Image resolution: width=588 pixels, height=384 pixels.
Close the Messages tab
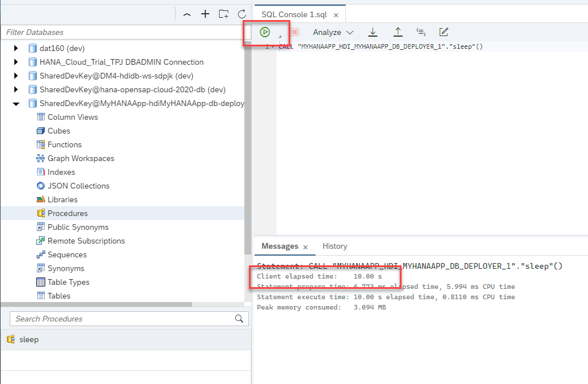[305, 247]
